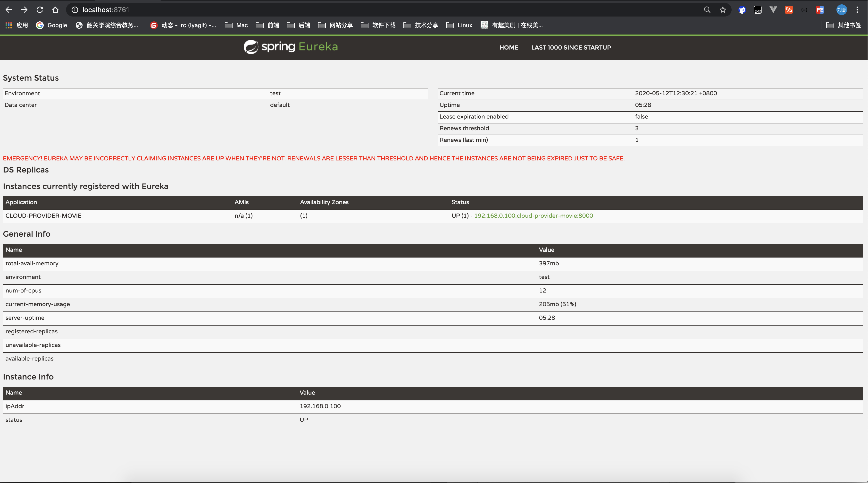Image resolution: width=868 pixels, height=483 pixels.
Task: Open the 有趣美剧 bookmark
Action: coord(511,25)
